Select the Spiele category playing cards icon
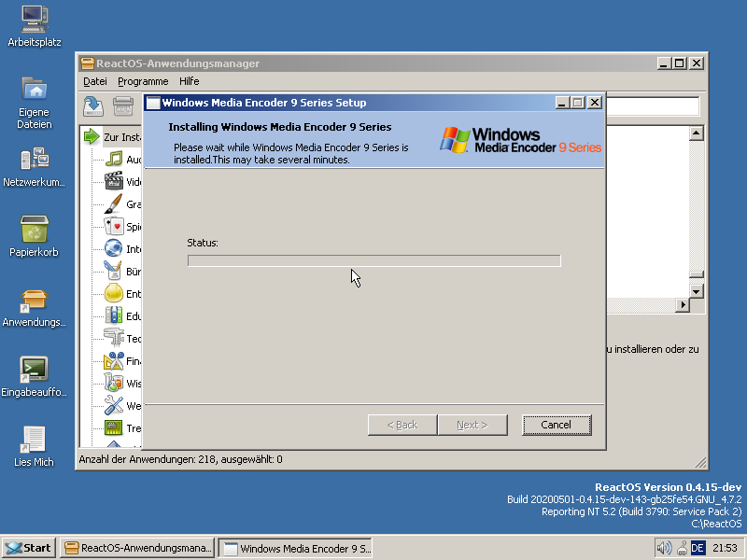Image resolution: width=747 pixels, height=560 pixels. (x=114, y=226)
